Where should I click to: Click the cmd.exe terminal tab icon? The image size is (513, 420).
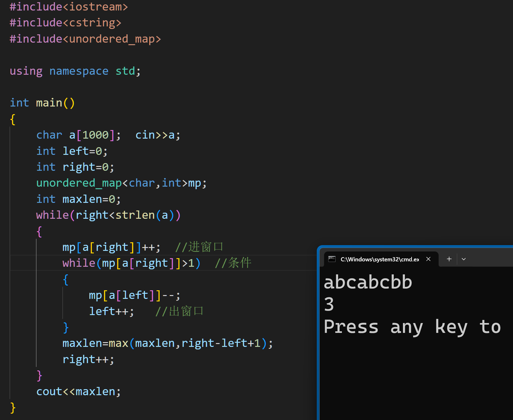[332, 259]
